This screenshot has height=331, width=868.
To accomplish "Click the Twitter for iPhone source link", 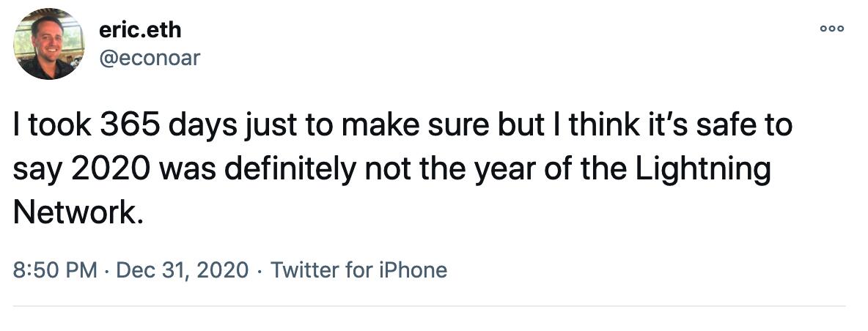I will [358, 269].
